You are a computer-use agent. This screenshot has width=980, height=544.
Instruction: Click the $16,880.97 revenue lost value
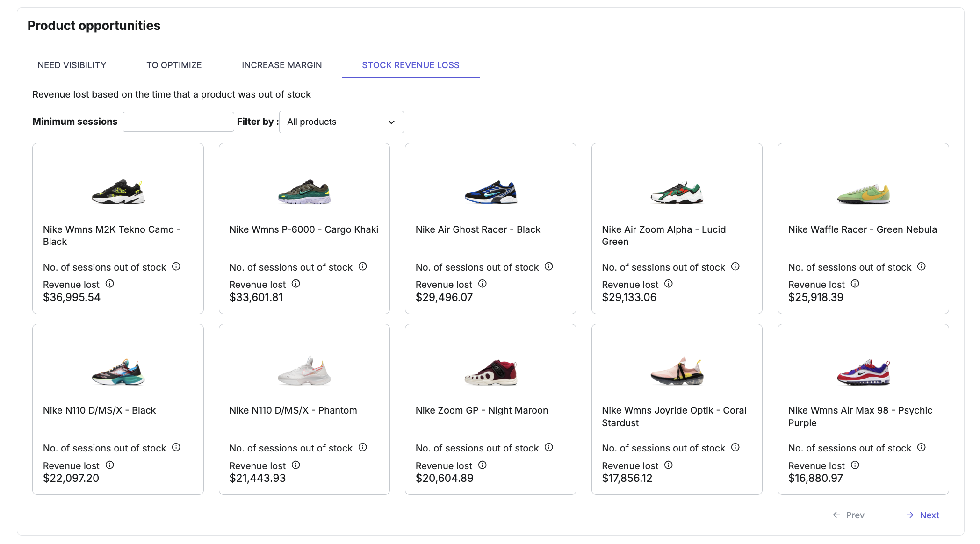click(815, 478)
